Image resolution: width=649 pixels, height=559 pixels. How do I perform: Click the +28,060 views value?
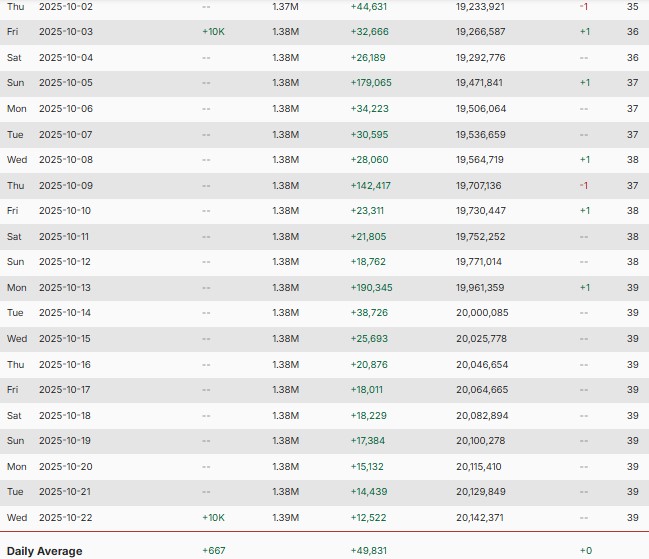369,160
